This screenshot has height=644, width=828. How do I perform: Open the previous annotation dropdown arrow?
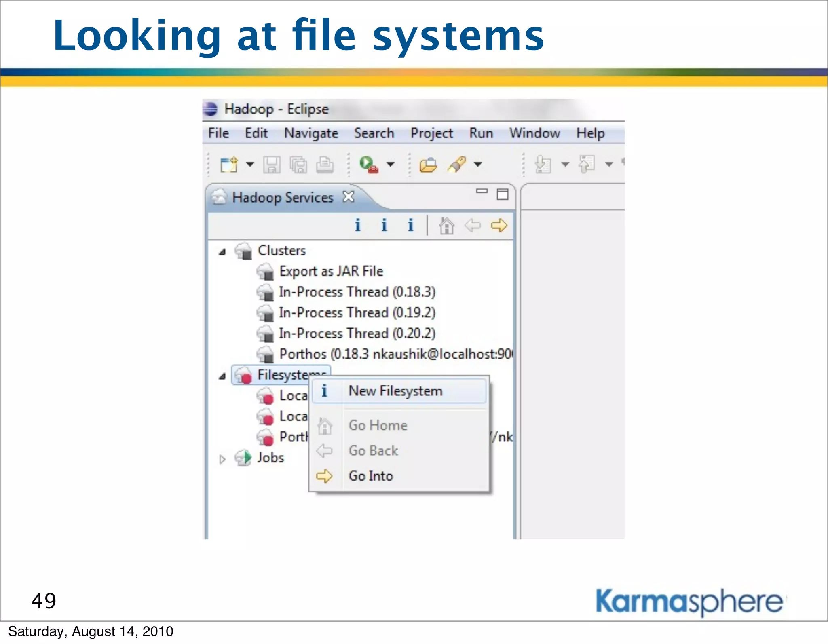click(x=609, y=164)
